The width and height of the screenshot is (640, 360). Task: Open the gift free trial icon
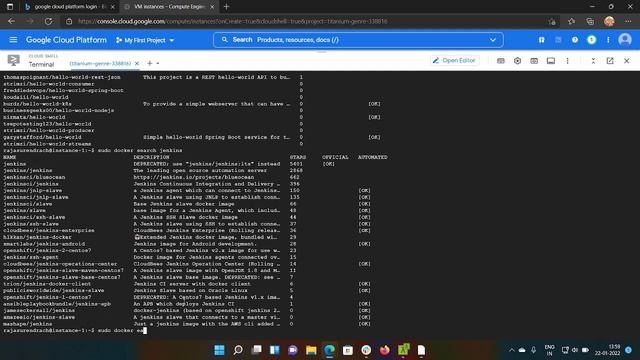click(x=541, y=40)
